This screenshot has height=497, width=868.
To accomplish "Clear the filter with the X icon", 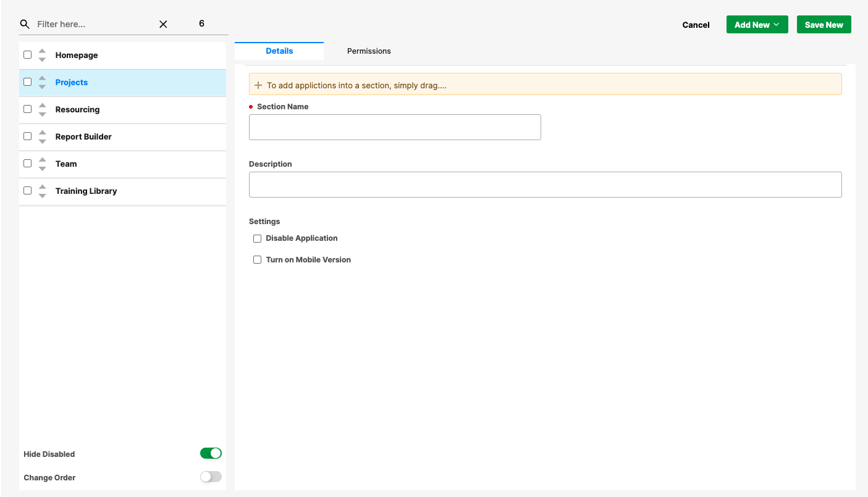I will (x=163, y=24).
